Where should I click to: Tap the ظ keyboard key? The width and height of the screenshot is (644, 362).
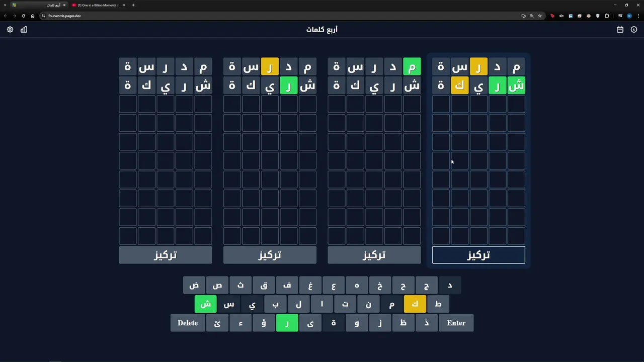403,323
